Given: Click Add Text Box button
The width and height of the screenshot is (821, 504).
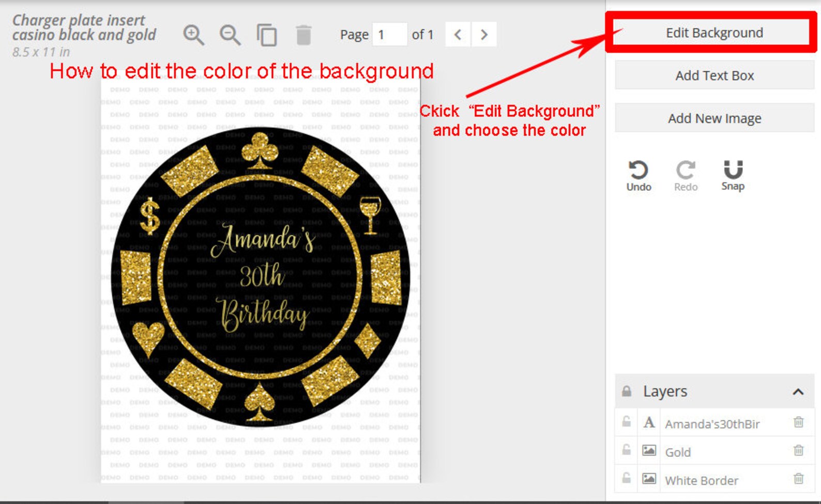Looking at the screenshot, I should click(714, 75).
